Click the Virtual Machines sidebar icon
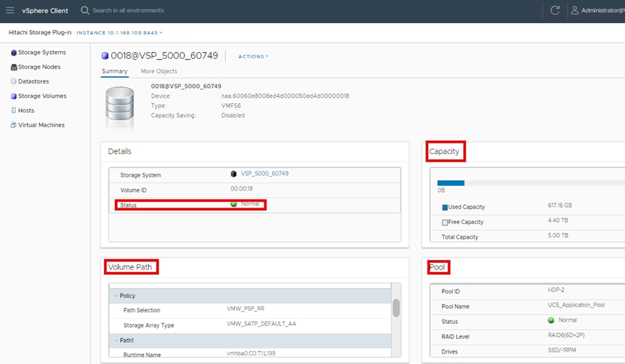Screen dimensions: 625x364 14,125
